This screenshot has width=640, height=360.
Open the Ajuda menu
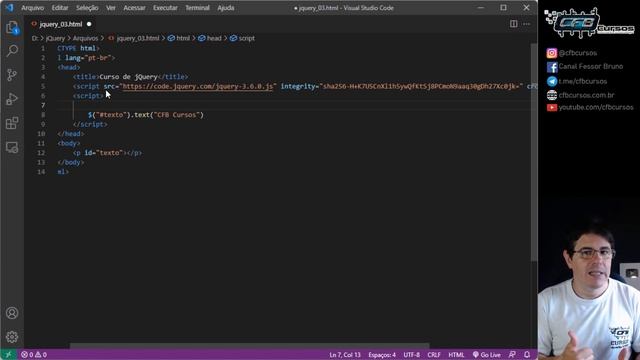(x=226, y=8)
